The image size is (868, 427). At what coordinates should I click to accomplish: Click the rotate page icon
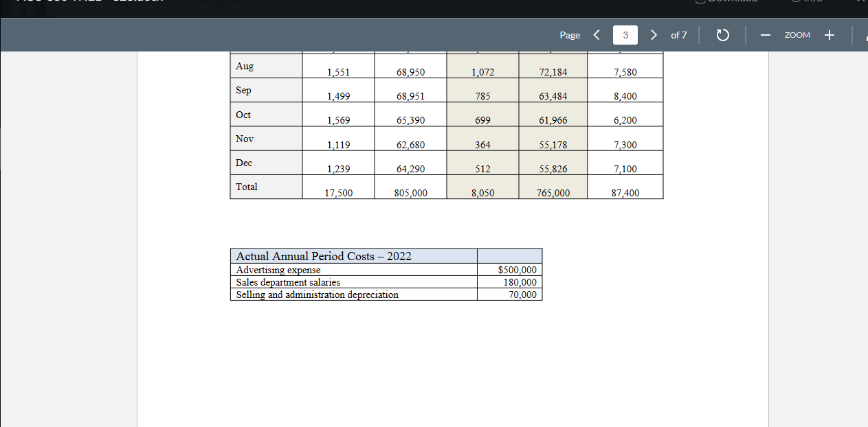tap(722, 35)
